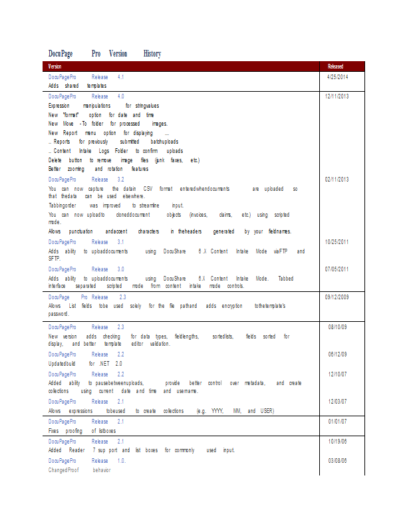The image size is (411, 532).
Task: Click 'Added ability to pause between uploads' line
Action: [175, 387]
